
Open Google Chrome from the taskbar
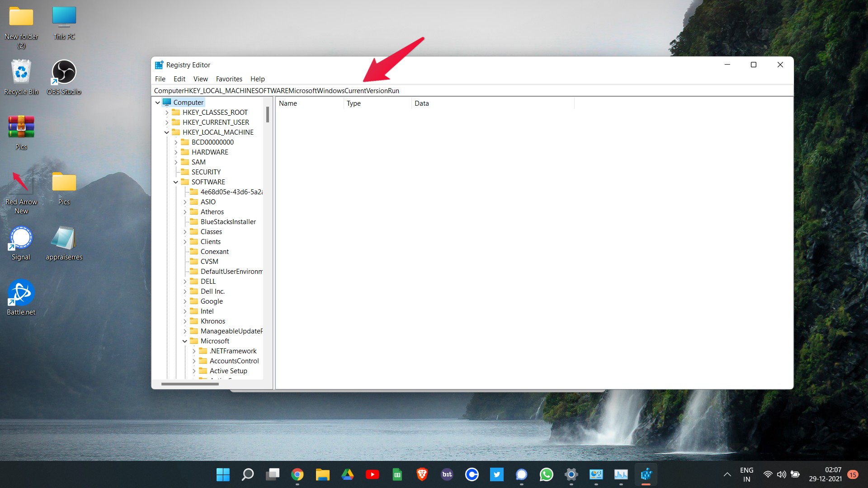[297, 474]
